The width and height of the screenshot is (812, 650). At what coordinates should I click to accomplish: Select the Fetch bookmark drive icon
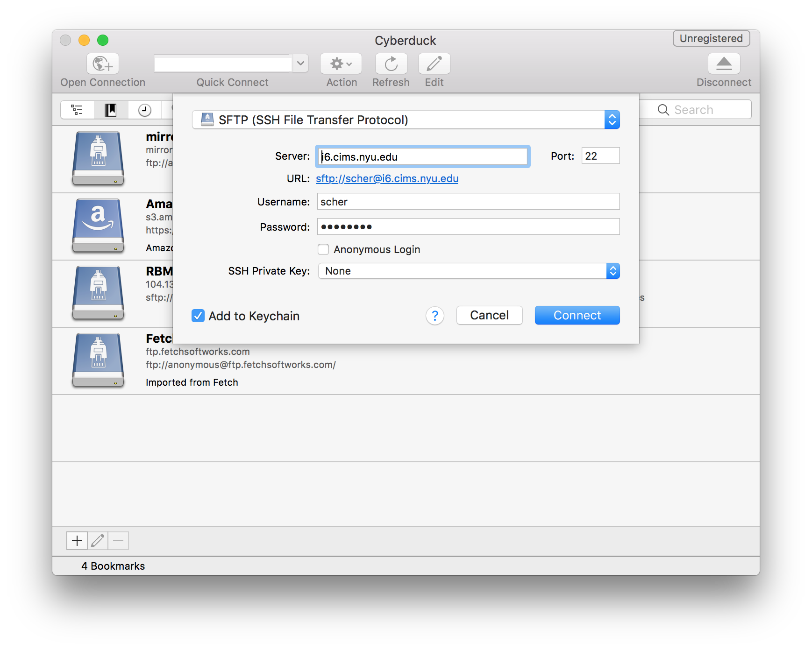click(x=98, y=360)
